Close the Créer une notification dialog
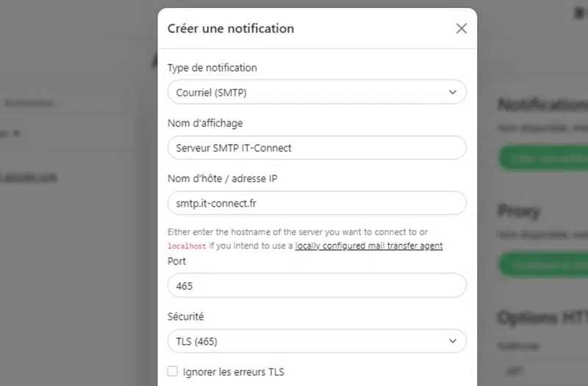 pos(462,29)
